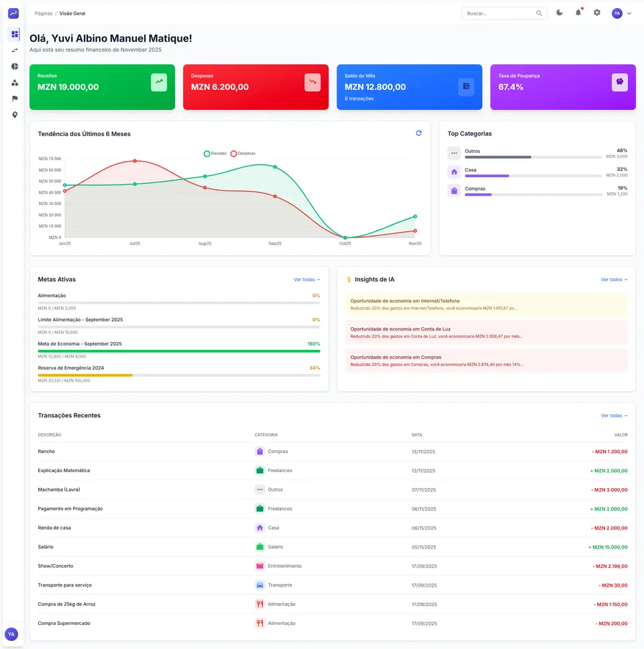Refresh the 6-month trend chart
Screen dimensions: 644x649
[x=419, y=133]
